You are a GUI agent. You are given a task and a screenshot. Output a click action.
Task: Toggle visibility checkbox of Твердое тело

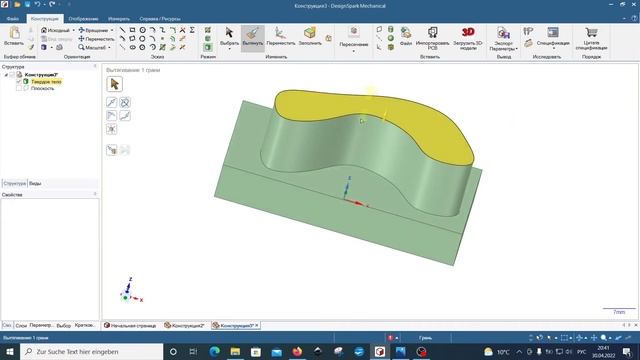(x=19, y=82)
